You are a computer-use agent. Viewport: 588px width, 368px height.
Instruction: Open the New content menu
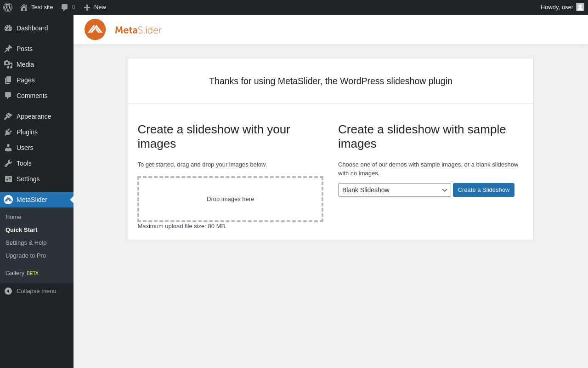point(95,7)
